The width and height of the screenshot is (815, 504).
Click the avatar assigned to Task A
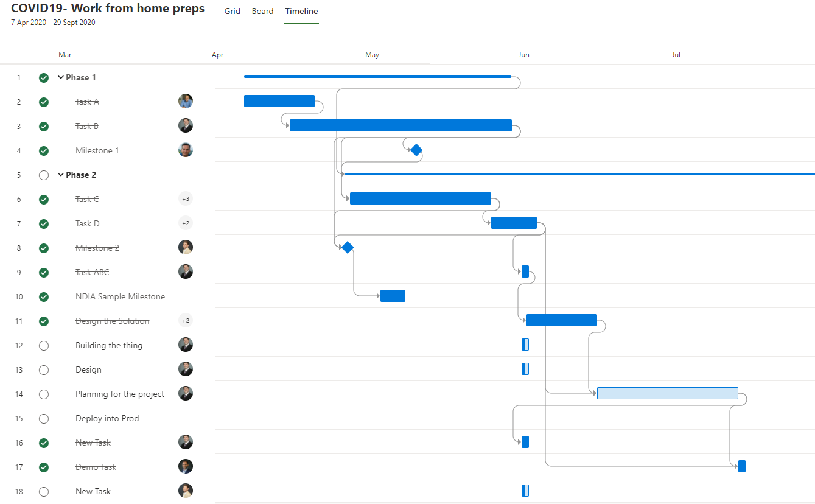[186, 101]
